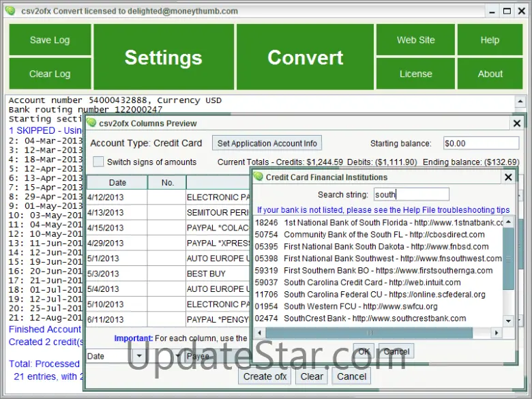Click the horizontal scrollbar thumb in institutions list

(x=369, y=333)
